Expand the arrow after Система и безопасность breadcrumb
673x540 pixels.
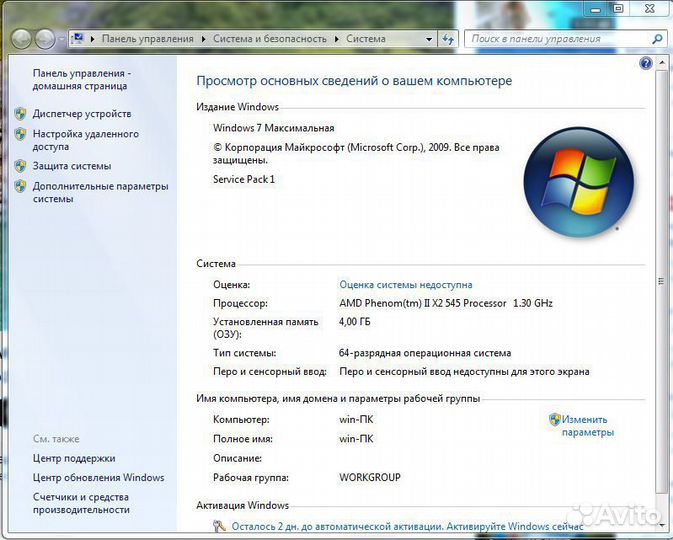pyautogui.click(x=337, y=39)
